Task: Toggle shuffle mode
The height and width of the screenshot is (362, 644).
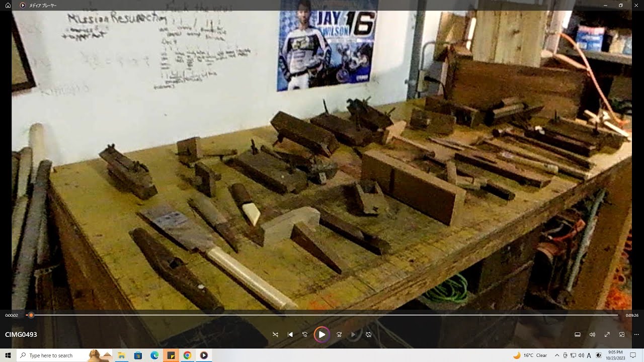Action: click(275, 334)
